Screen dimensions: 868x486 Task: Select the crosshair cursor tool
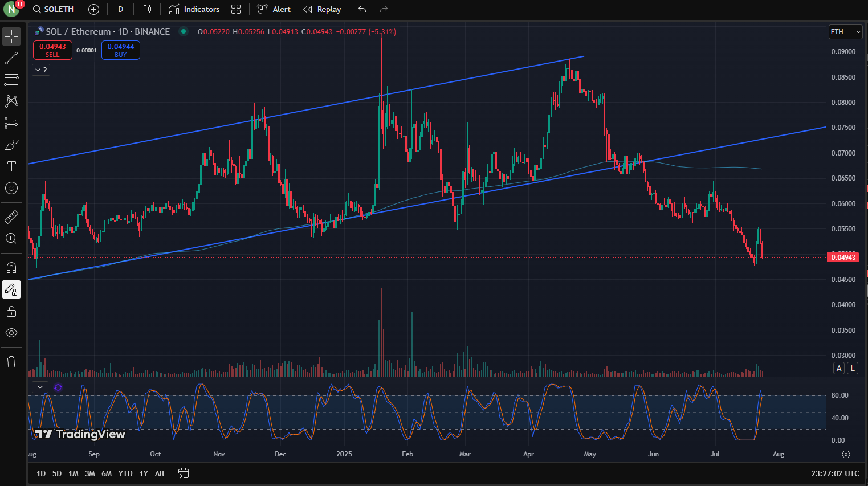[11, 36]
